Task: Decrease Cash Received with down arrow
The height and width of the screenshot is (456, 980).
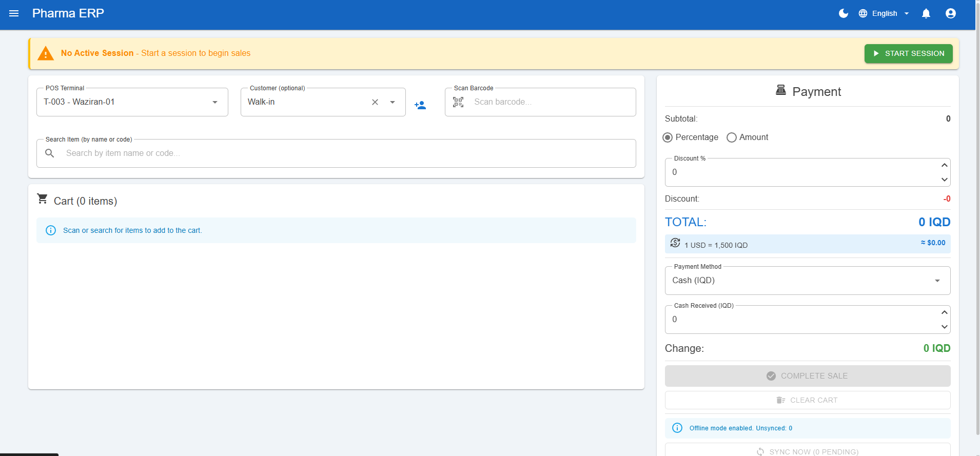Action: (x=944, y=327)
